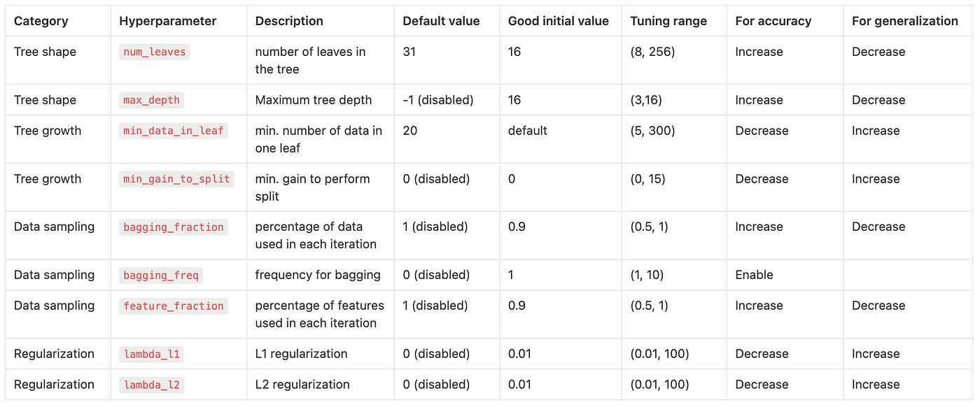The image size is (980, 407).
Task: Click the Default value column header
Action: 441,21
